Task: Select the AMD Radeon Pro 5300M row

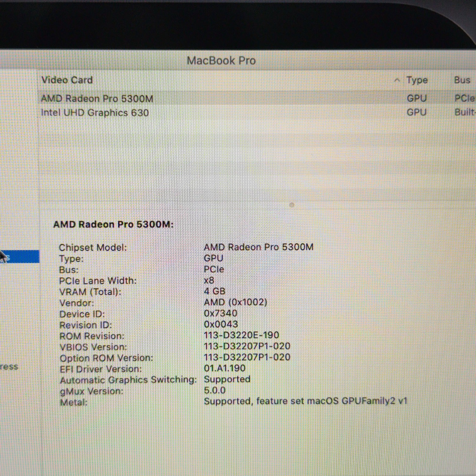Action: (97, 99)
